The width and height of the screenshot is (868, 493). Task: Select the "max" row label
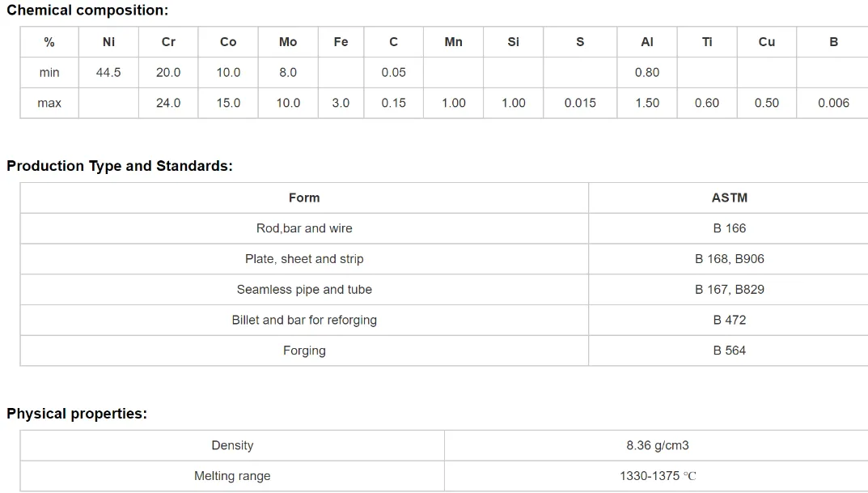[49, 104]
